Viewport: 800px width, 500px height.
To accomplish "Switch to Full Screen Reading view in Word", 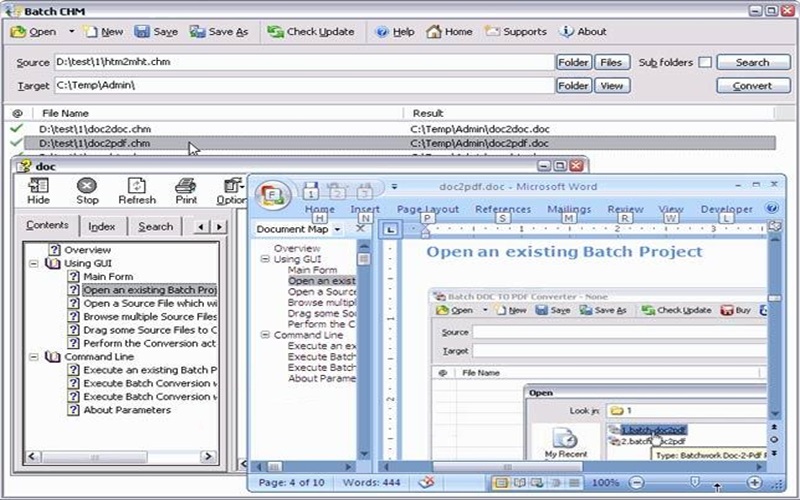I will [x=519, y=482].
